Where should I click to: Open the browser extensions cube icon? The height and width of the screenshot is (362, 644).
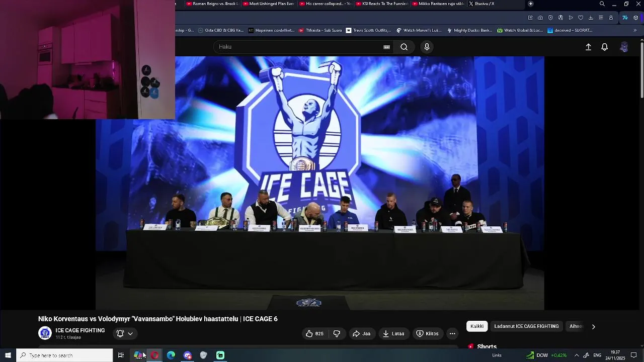pos(636,18)
